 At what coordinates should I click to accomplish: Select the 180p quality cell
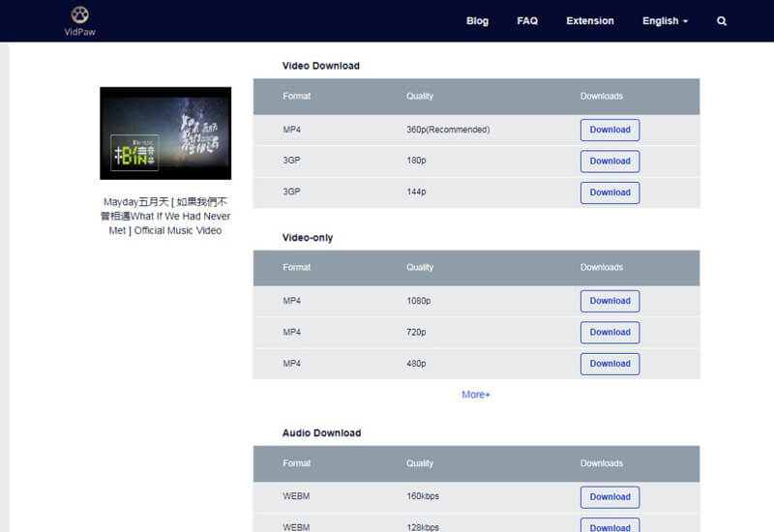pyautogui.click(x=416, y=161)
